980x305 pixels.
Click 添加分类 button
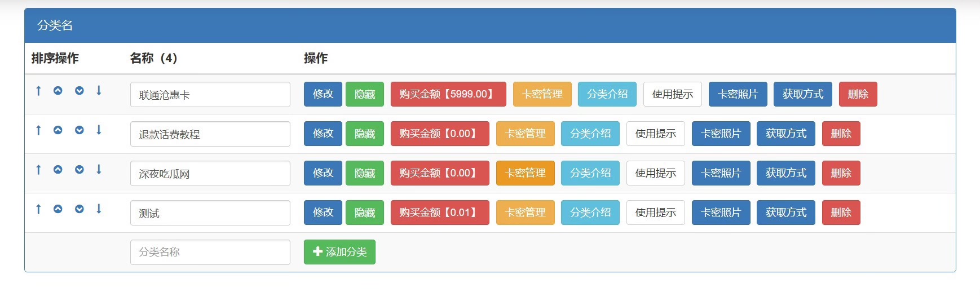tap(339, 252)
